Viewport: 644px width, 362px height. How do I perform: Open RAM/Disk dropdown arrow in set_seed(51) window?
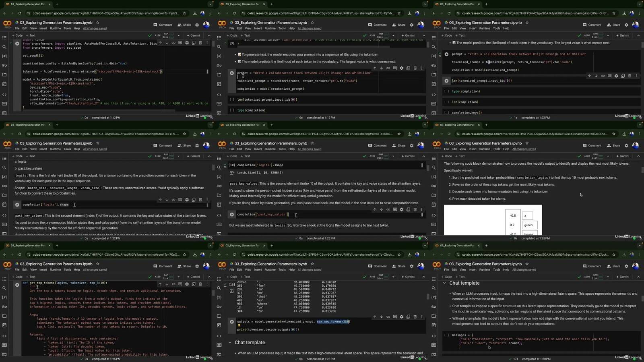pyautogui.click(x=179, y=35)
